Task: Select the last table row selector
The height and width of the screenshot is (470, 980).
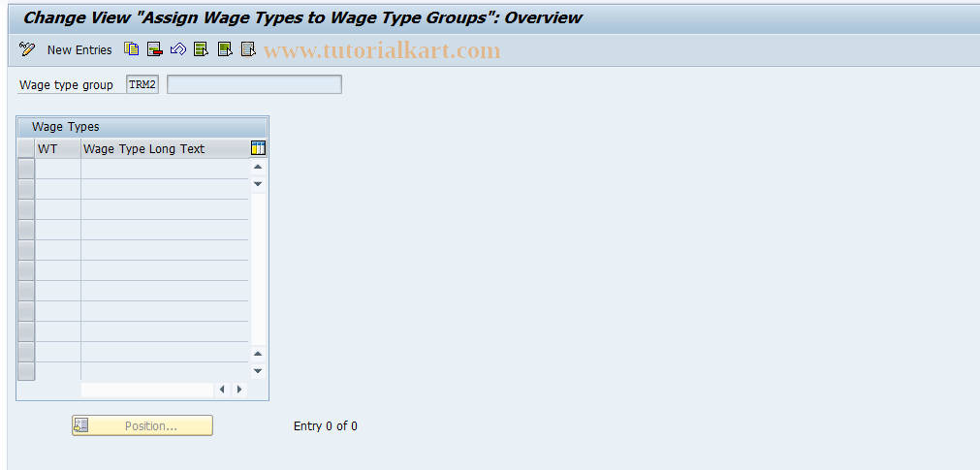Action: coord(26,371)
